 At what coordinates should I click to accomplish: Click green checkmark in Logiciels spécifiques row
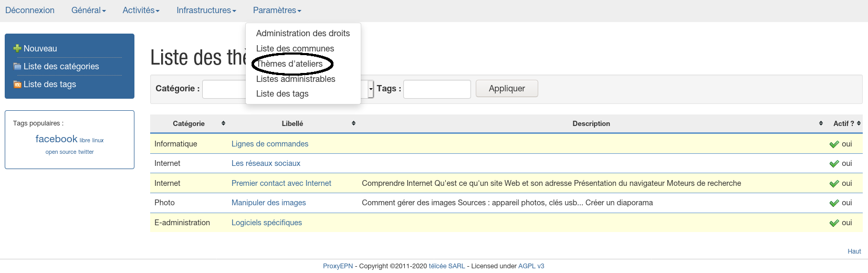pos(834,223)
